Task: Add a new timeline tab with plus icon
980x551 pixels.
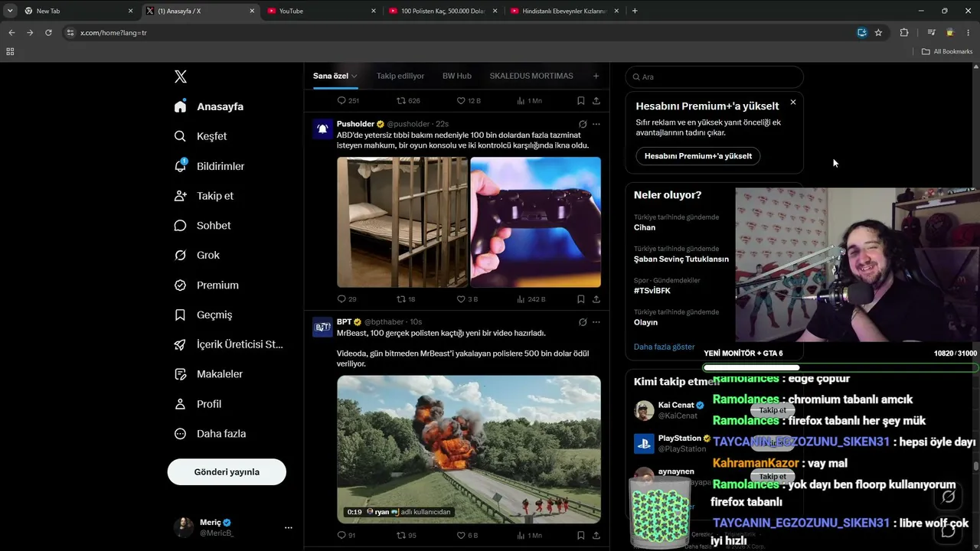Action: pyautogui.click(x=596, y=76)
